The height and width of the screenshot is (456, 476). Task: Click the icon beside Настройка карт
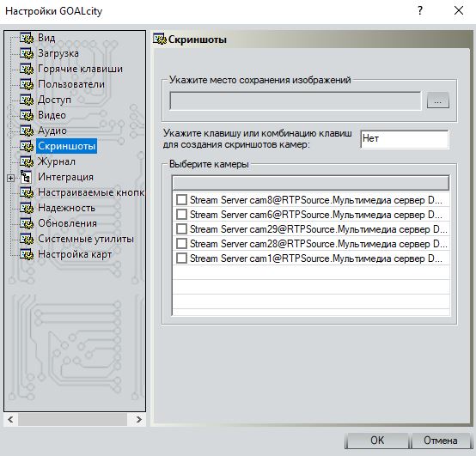pos(27,254)
